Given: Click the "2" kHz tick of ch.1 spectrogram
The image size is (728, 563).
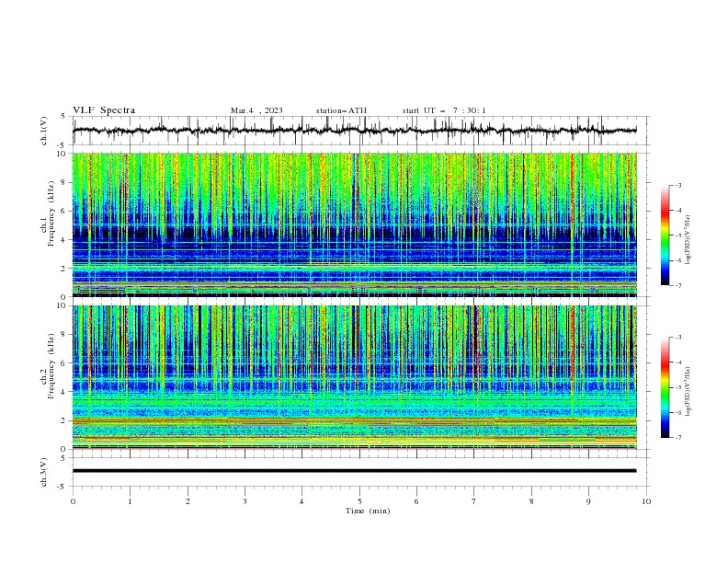Looking at the screenshot, I should (x=64, y=269).
